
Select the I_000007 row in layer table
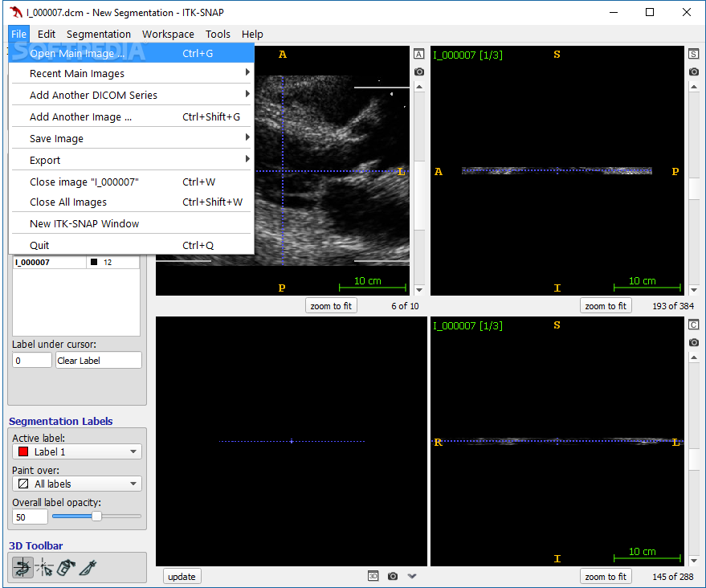(76, 262)
